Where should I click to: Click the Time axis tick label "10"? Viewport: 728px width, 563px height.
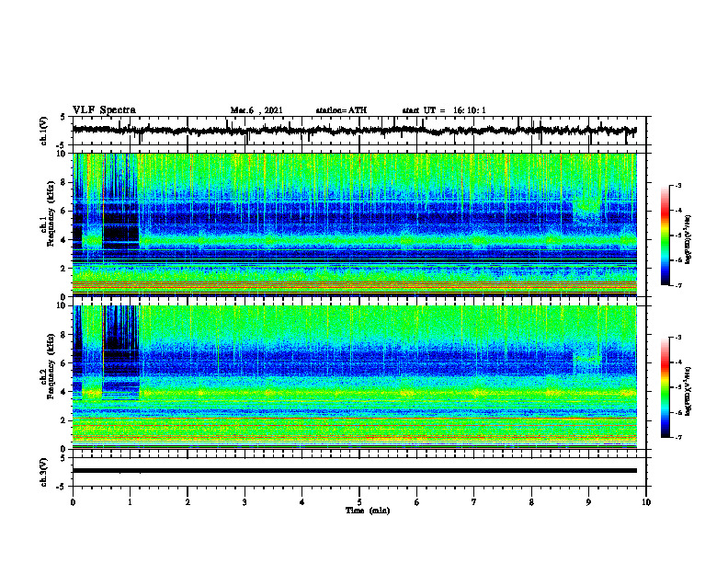pos(646,502)
